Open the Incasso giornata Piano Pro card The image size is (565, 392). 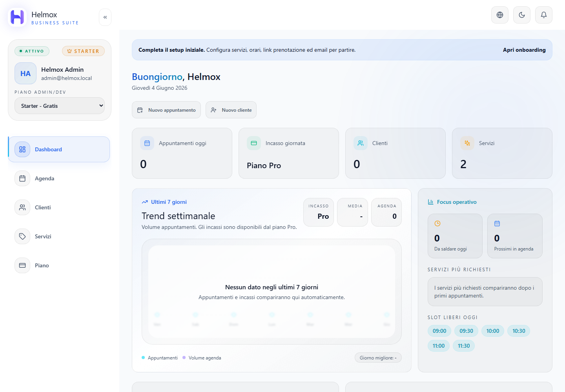pos(289,153)
